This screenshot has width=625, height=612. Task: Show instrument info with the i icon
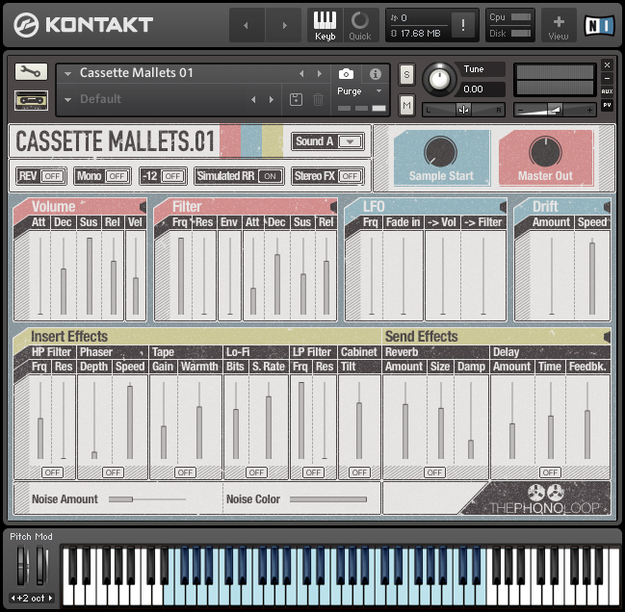(x=375, y=74)
